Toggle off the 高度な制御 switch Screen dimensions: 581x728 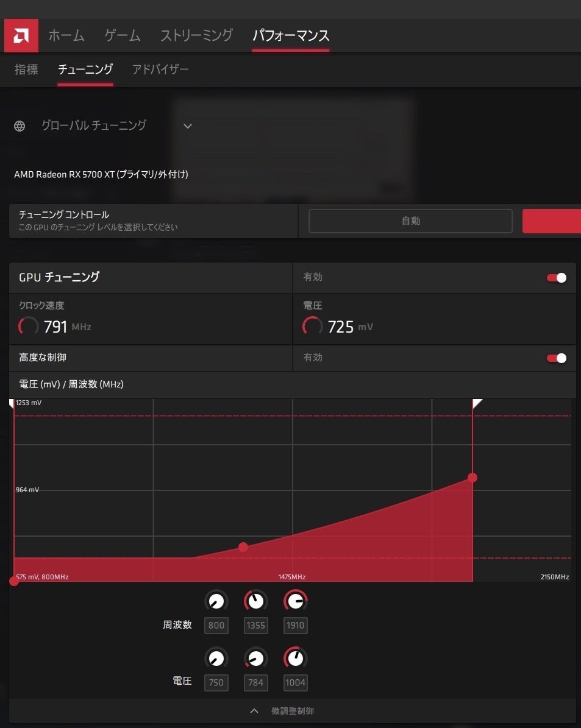click(556, 358)
